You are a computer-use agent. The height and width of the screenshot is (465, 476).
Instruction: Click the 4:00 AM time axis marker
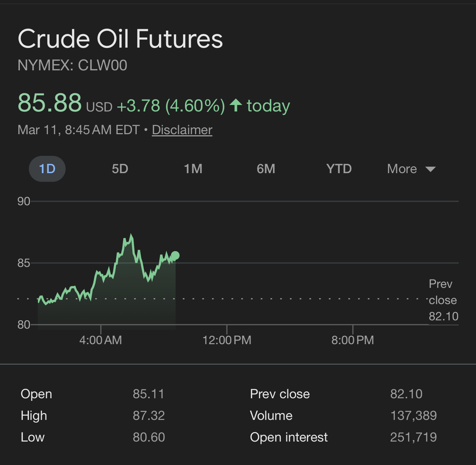pyautogui.click(x=101, y=340)
